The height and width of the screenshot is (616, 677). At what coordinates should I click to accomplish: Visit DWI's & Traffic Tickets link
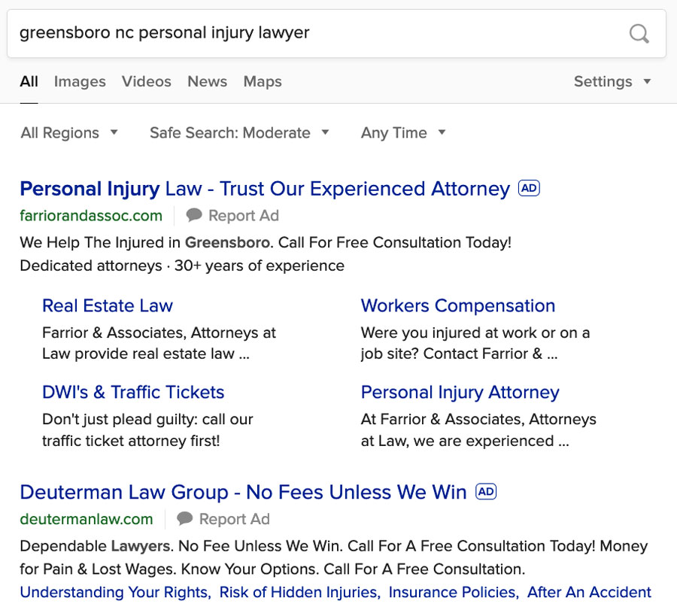point(133,392)
